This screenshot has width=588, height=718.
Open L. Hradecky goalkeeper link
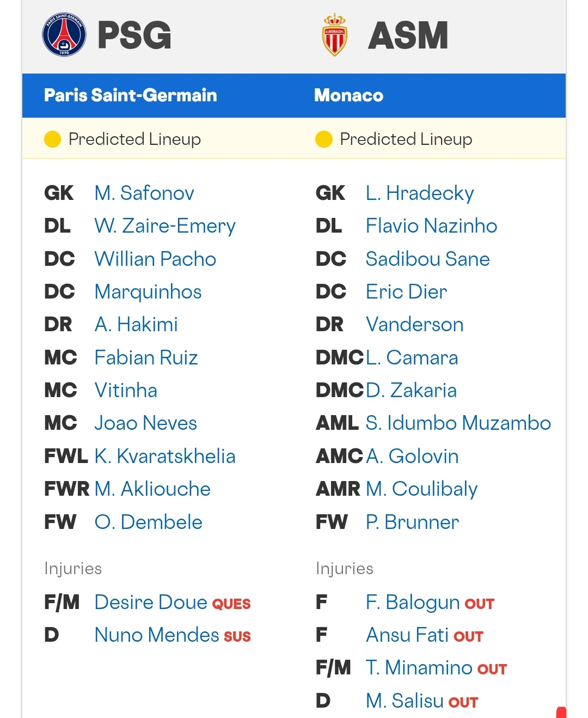(420, 193)
